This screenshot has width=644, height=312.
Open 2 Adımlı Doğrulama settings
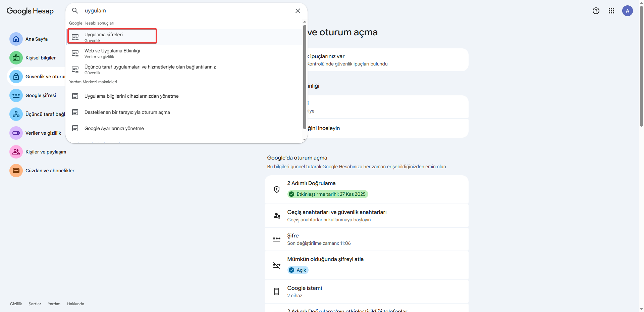coord(366,189)
